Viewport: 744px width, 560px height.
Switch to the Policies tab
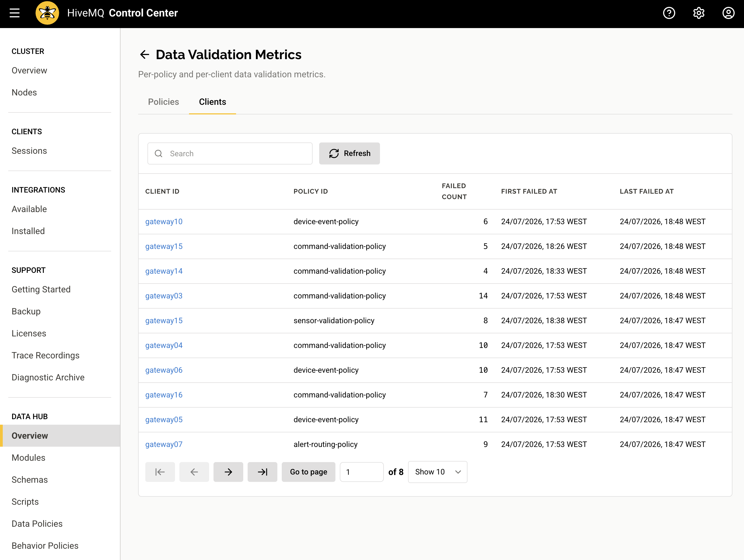click(x=163, y=102)
